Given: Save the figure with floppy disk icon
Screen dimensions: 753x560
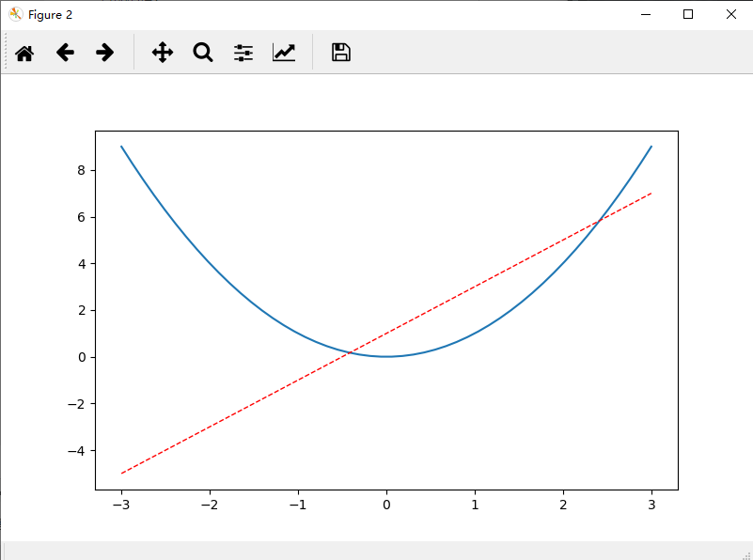Looking at the screenshot, I should click(341, 53).
